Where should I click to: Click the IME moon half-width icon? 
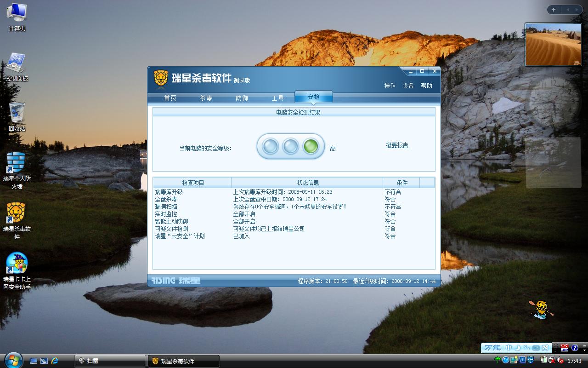click(x=518, y=348)
